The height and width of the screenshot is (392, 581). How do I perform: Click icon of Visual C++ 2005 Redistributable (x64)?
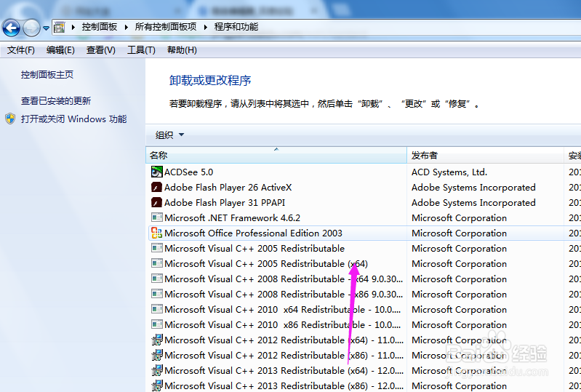[157, 263]
